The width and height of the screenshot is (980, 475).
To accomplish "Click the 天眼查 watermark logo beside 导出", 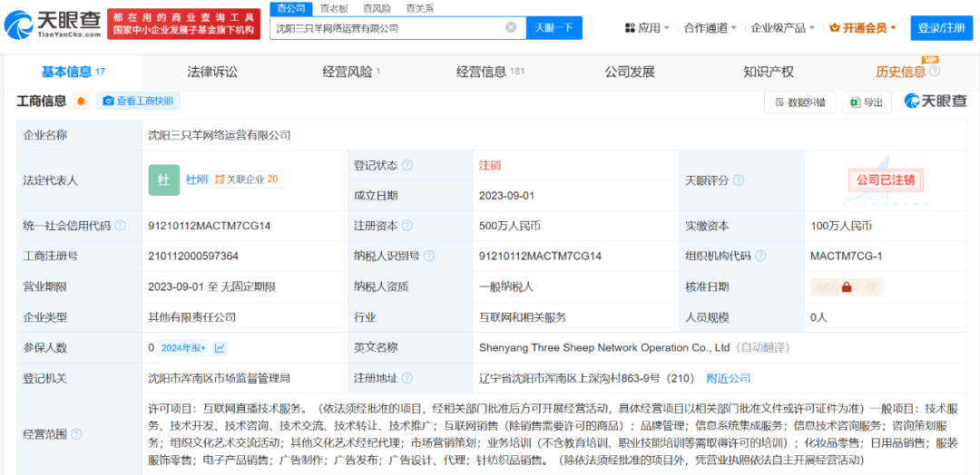I will pos(936,102).
